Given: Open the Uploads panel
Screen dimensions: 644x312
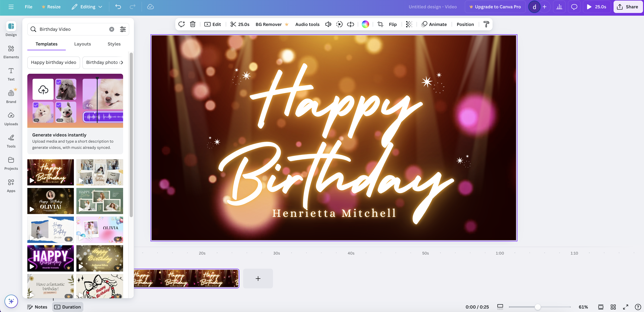Looking at the screenshot, I should tap(11, 118).
